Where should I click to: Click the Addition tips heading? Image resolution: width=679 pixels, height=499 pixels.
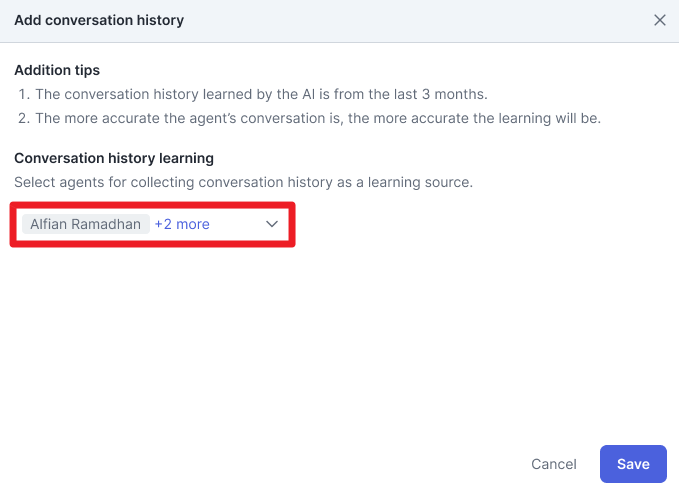pyautogui.click(x=57, y=70)
